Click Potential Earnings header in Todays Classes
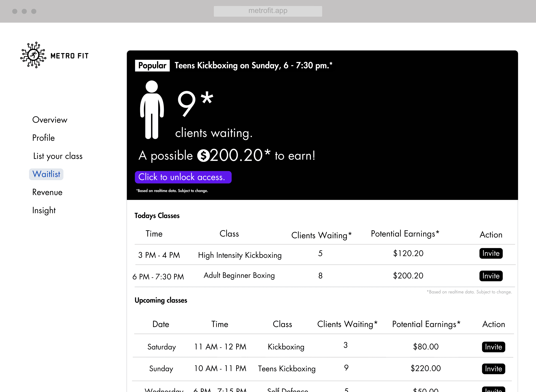Viewport: 536px width, 392px height. click(405, 234)
